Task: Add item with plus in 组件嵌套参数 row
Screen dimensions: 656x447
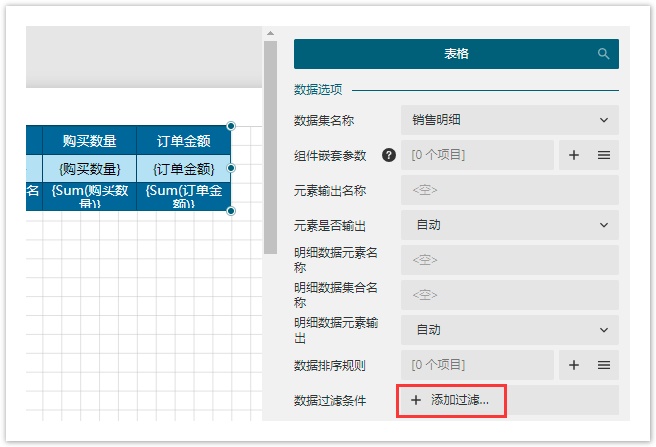Action: pos(574,155)
